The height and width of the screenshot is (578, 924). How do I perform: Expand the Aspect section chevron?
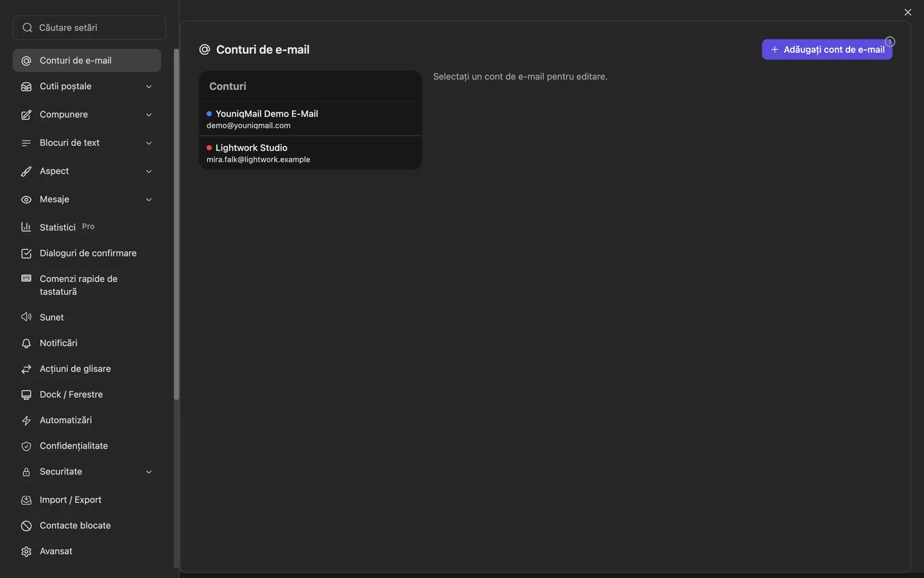(149, 171)
